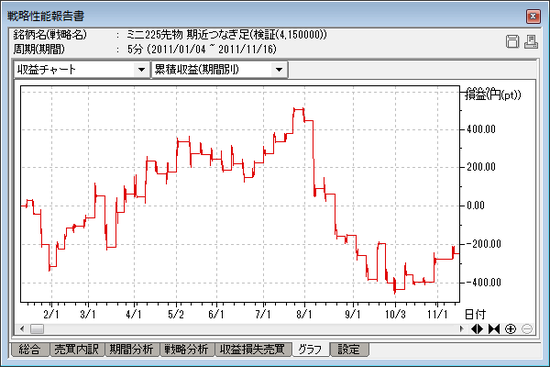The height and width of the screenshot is (367, 550).
Task: Click the 400.00 y-axis value
Action: coord(481,129)
